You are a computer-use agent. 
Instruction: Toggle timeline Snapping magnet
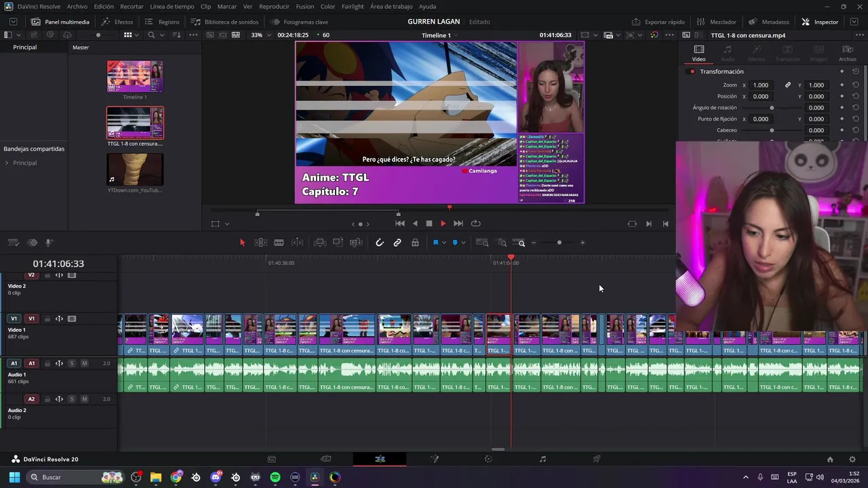point(380,243)
